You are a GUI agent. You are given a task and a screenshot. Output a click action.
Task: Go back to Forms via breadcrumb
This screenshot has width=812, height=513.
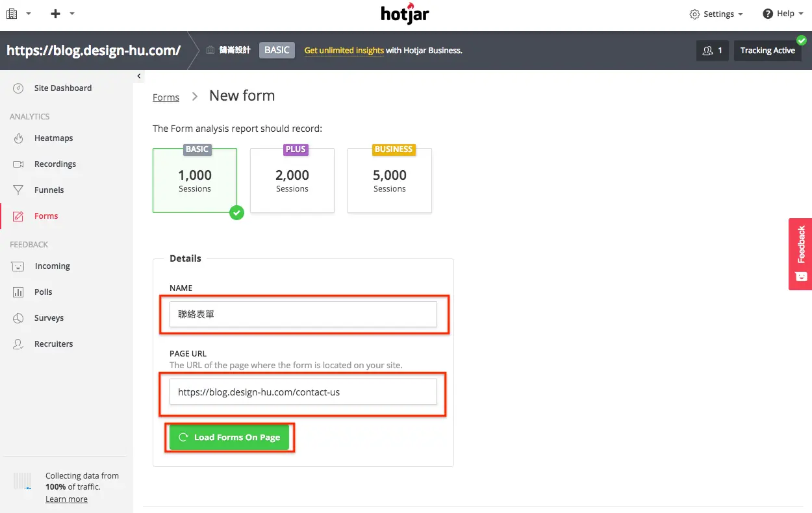click(166, 97)
